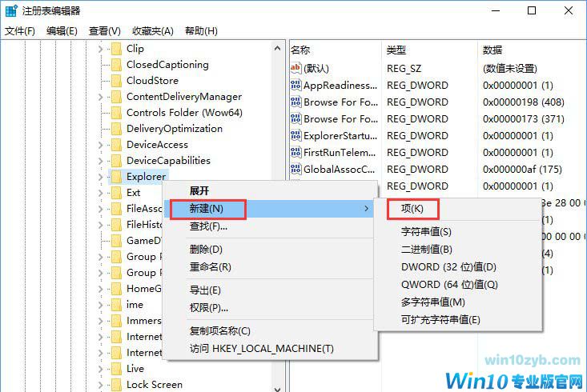Select DWORD (32 位)值(D) option

click(x=448, y=267)
